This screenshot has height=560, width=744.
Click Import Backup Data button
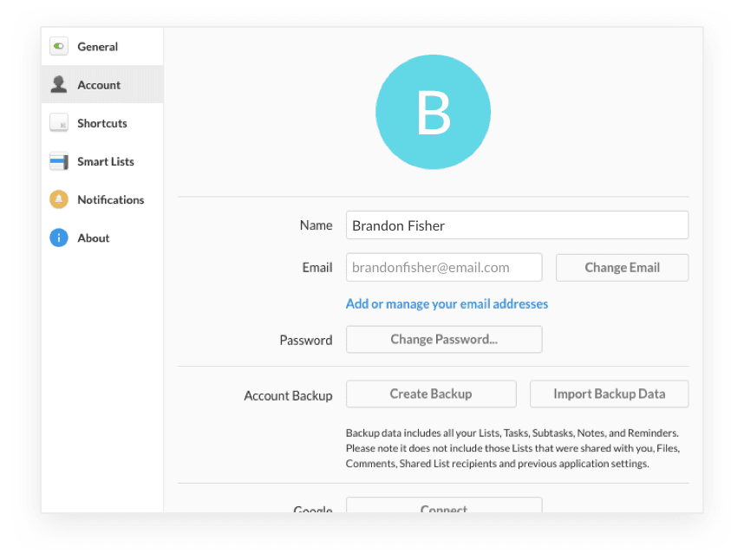tap(610, 394)
